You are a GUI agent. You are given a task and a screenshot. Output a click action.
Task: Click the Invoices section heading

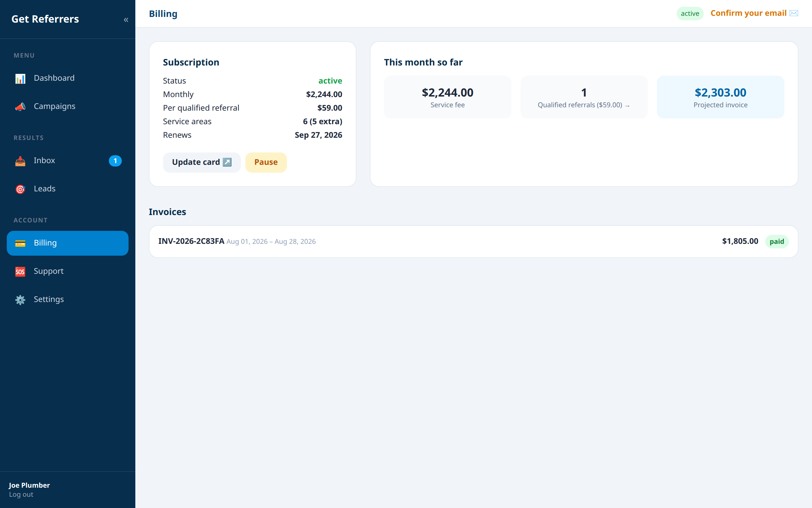167,212
